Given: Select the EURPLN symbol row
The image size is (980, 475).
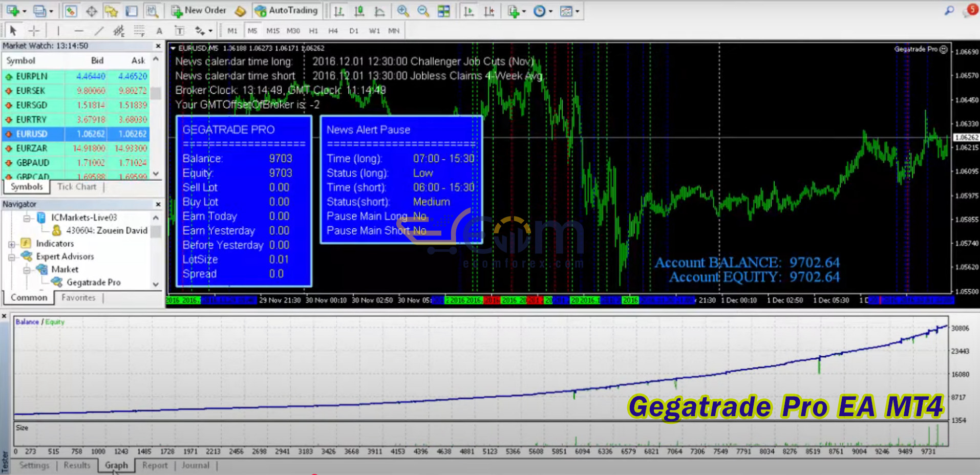Looking at the screenshot, I should [76, 76].
